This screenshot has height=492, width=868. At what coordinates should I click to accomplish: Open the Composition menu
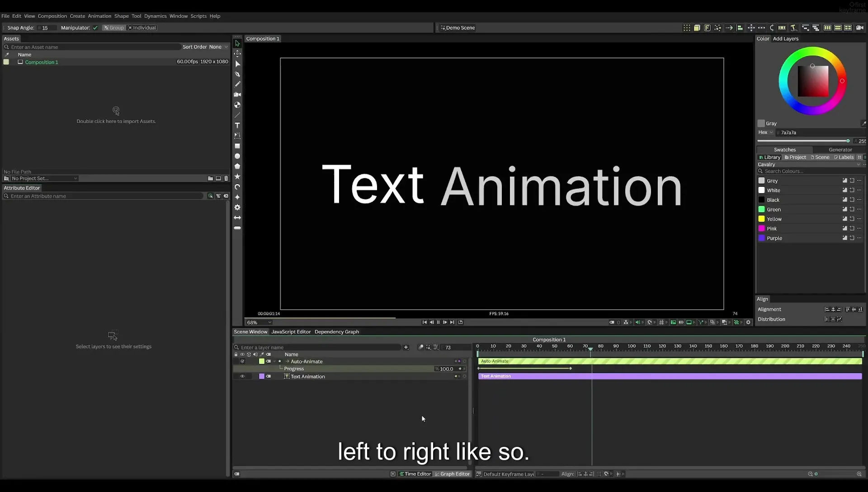pos(52,16)
